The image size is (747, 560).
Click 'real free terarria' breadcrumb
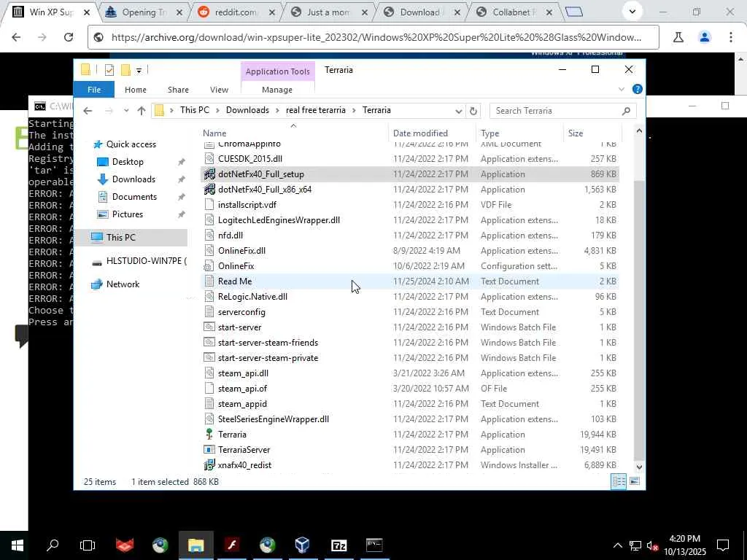315,110
